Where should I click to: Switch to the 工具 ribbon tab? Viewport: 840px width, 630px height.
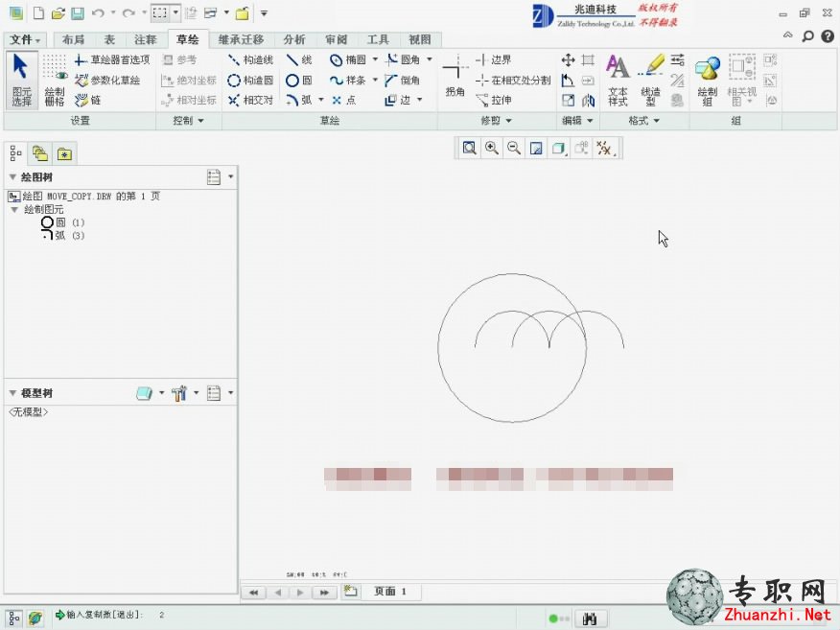tap(378, 39)
